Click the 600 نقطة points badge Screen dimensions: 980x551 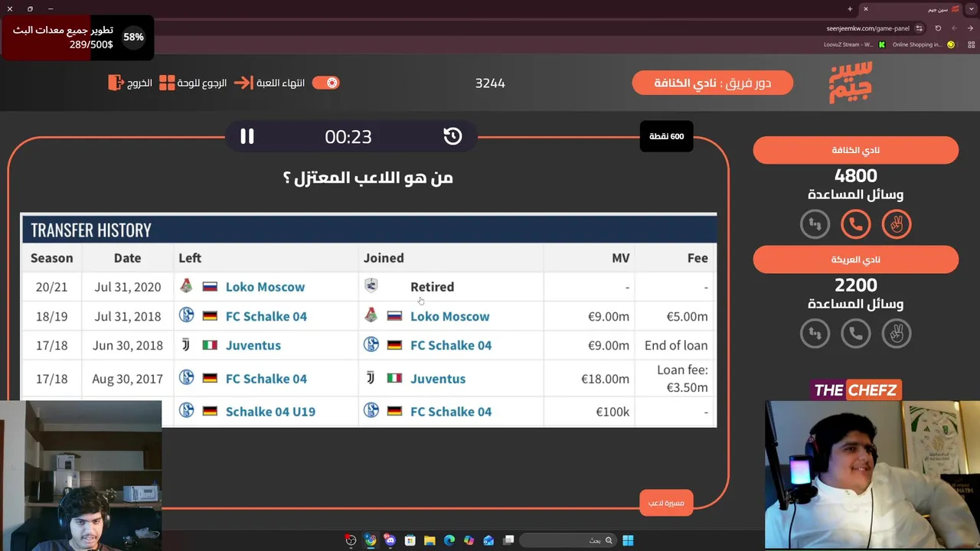(666, 136)
